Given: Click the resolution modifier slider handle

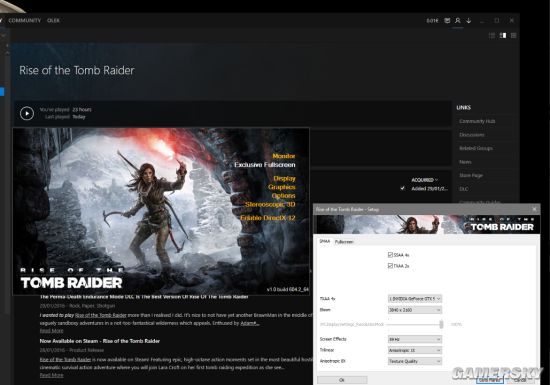Looking at the screenshot, I should pyautogui.click(x=441, y=324).
